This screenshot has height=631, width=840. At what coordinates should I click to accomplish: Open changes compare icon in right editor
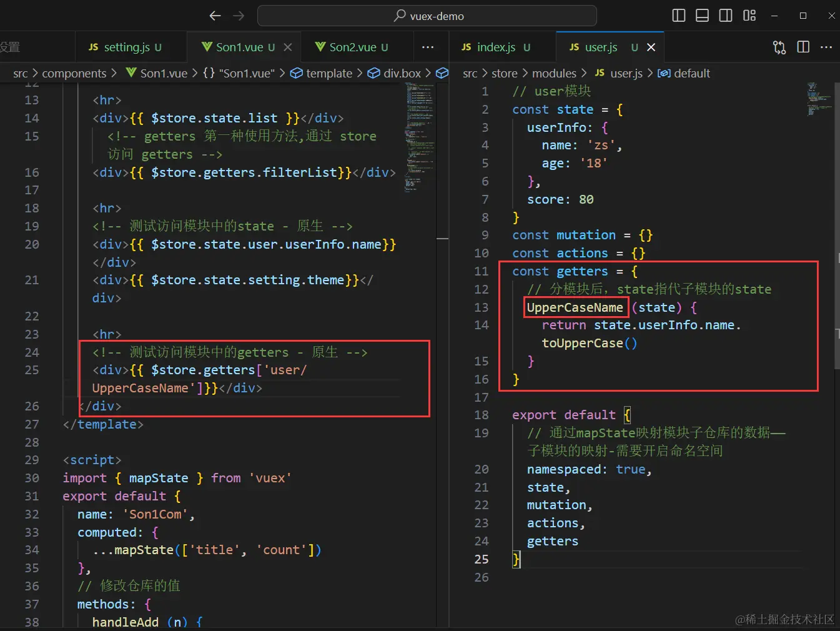779,47
